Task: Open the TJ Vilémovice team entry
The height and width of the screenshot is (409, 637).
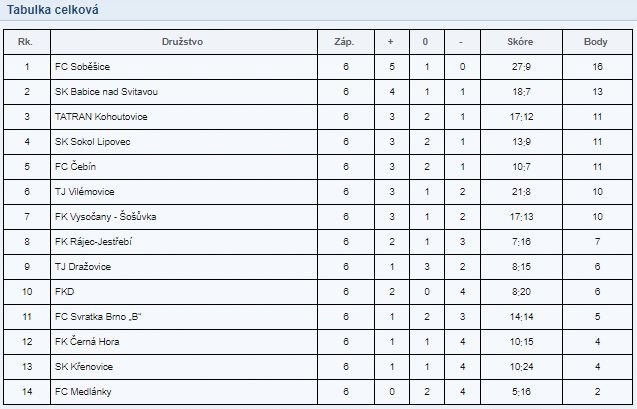Action: point(84,192)
